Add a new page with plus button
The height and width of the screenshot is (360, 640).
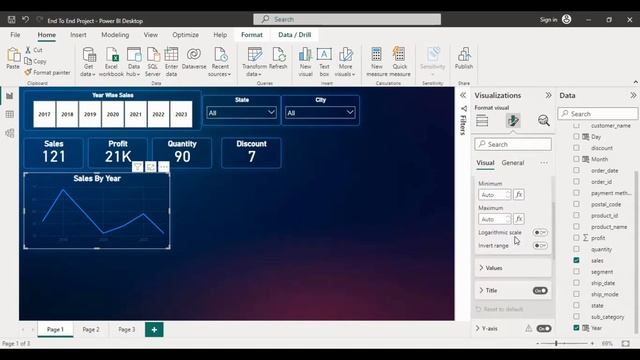[x=154, y=330]
